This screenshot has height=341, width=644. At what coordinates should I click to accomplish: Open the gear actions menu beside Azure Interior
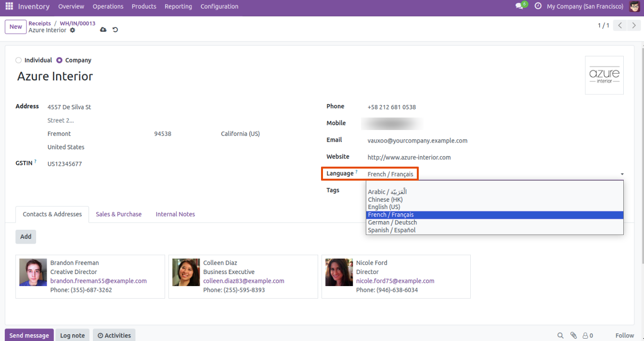(73, 30)
